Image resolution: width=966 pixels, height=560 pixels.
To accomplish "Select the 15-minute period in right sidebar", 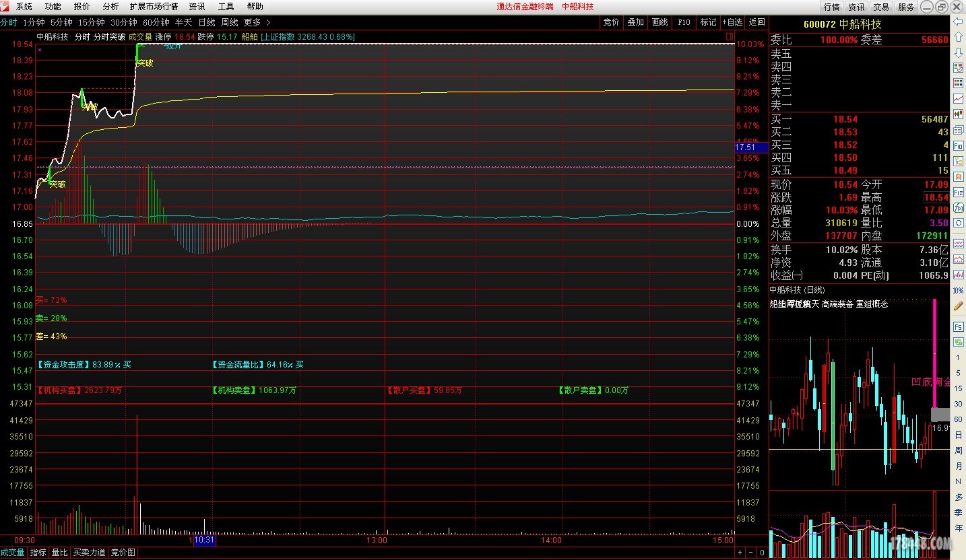I will point(958,388).
